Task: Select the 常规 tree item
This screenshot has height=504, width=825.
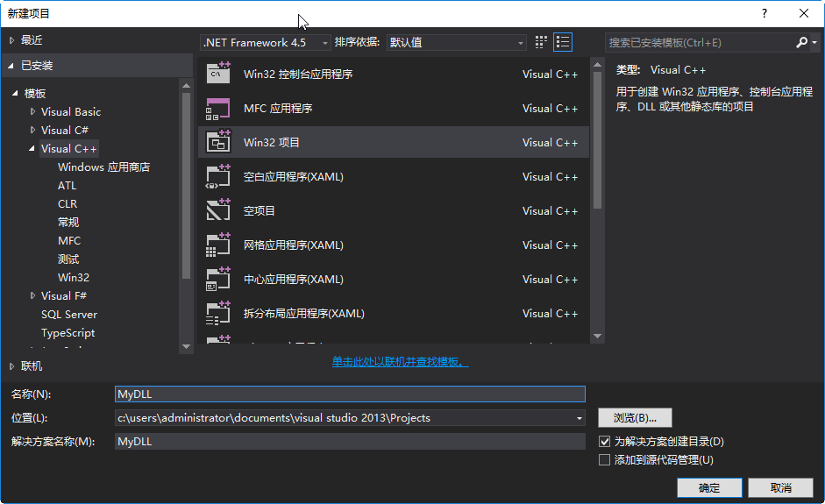Action: [68, 223]
